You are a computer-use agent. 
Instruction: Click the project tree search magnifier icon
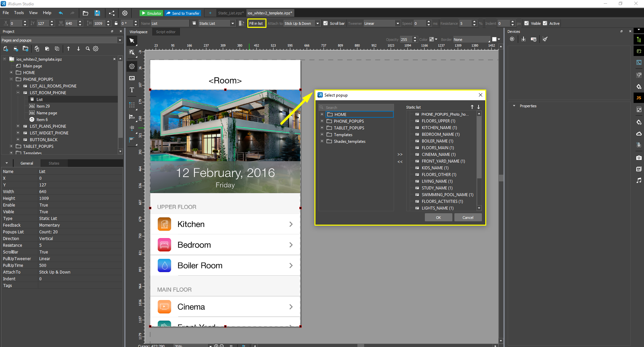(x=88, y=49)
